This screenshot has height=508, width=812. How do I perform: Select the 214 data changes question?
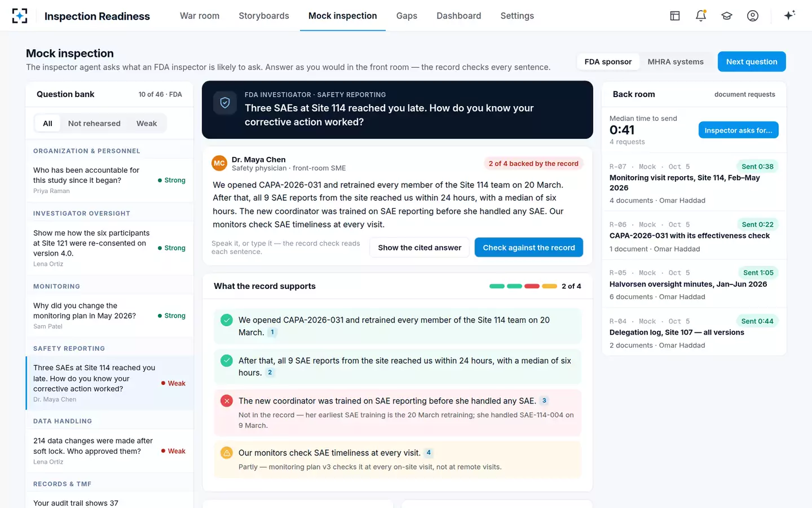click(109, 451)
